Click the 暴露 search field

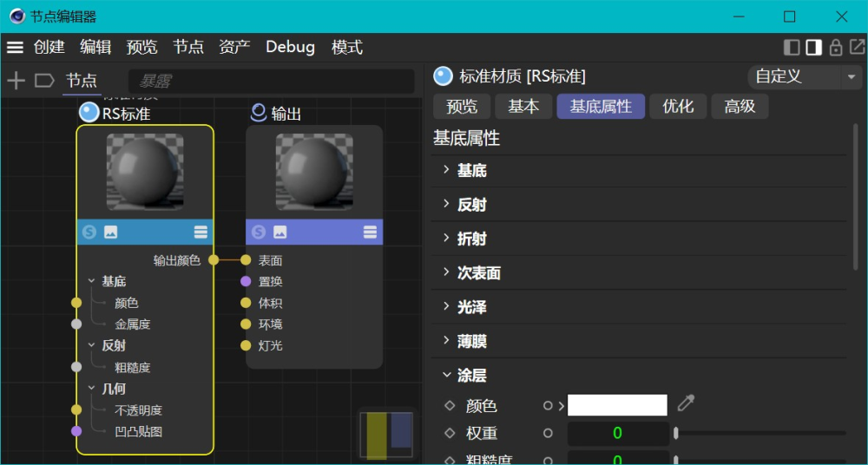point(271,82)
